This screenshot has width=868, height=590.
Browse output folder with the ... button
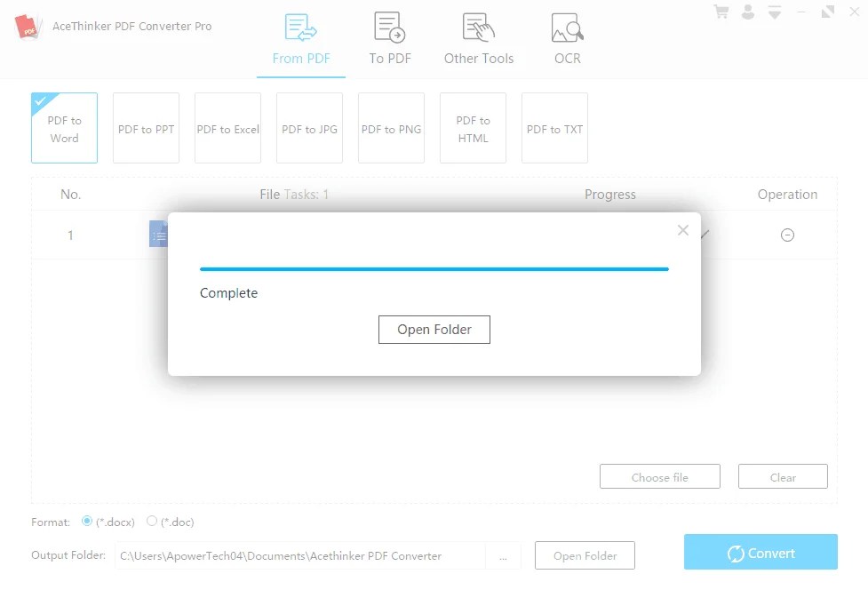tap(503, 555)
